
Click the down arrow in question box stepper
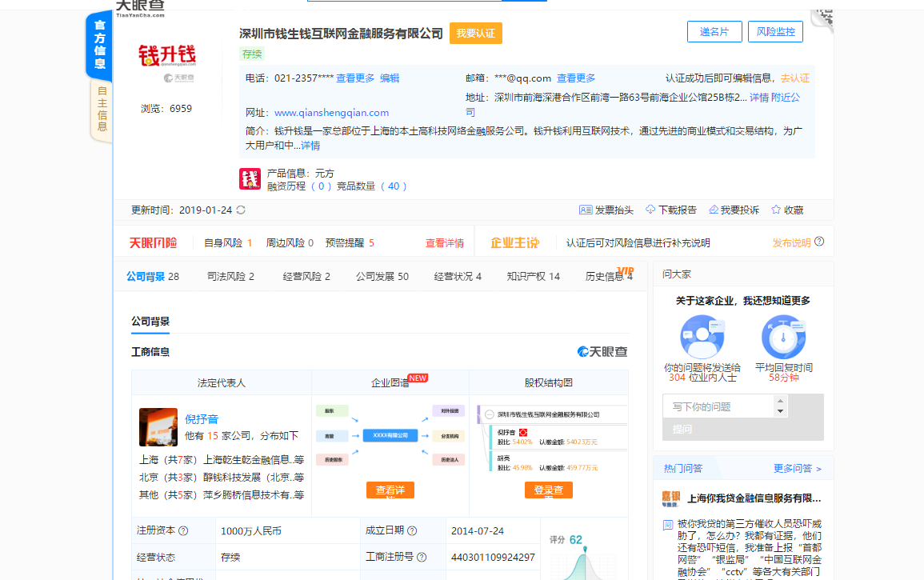point(780,411)
